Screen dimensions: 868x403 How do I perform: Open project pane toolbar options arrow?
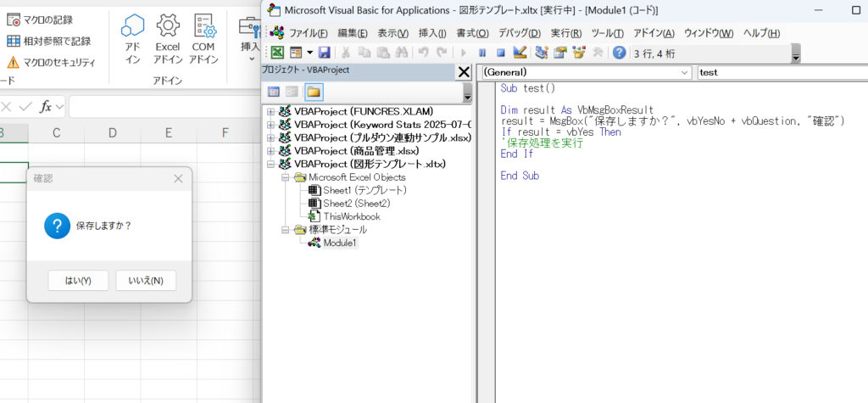coord(467,92)
